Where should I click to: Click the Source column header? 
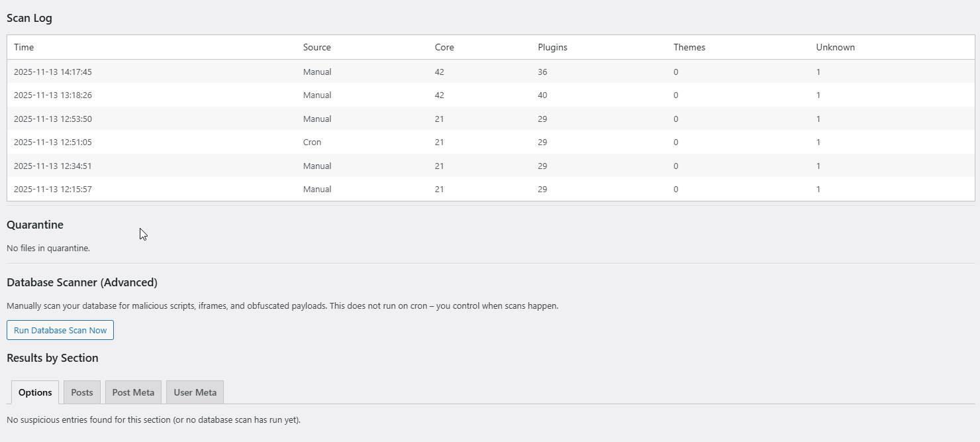pos(317,47)
